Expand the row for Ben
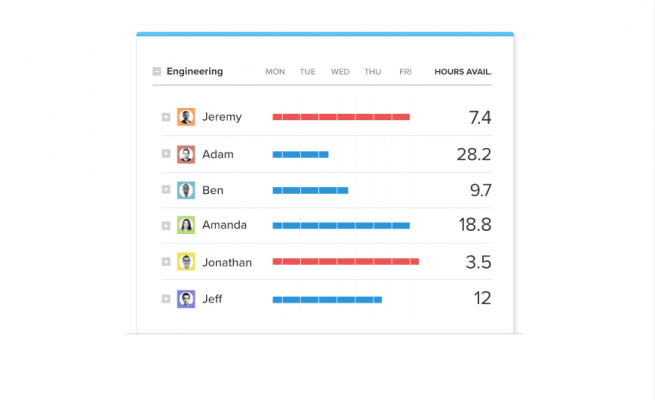Screen dimensions: 655x400 166,190
